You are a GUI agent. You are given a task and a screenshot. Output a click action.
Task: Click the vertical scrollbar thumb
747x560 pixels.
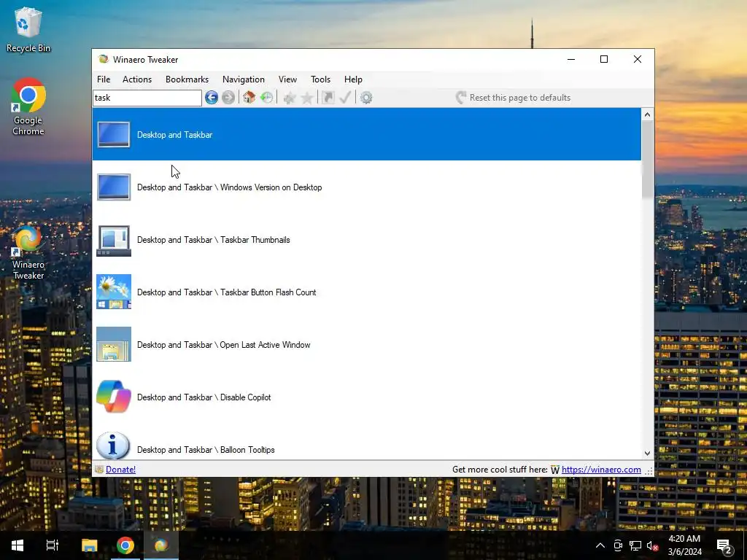pyautogui.click(x=647, y=159)
